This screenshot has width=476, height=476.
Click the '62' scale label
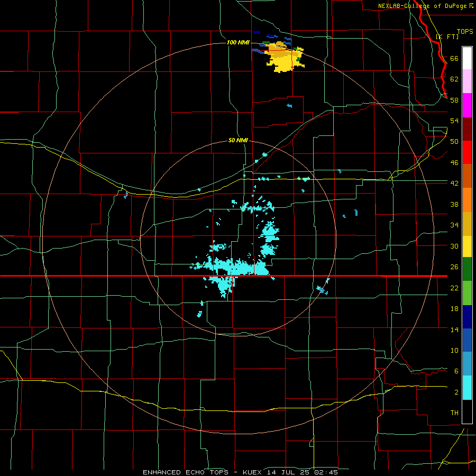(454, 79)
